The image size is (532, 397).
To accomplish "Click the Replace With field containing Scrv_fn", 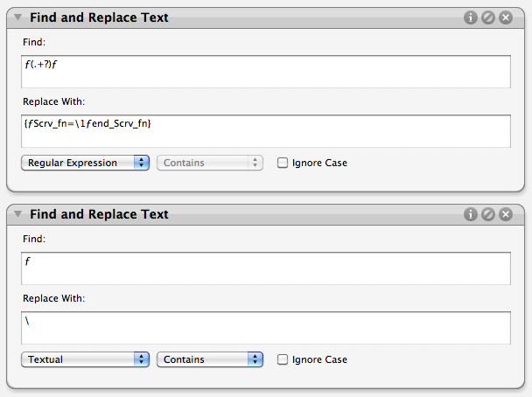I will click(266, 131).
